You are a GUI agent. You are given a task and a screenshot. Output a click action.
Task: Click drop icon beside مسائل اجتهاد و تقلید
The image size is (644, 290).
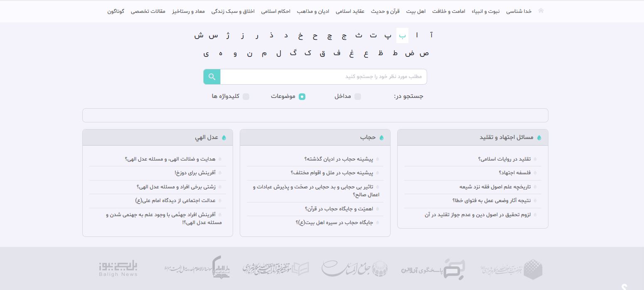click(539, 138)
